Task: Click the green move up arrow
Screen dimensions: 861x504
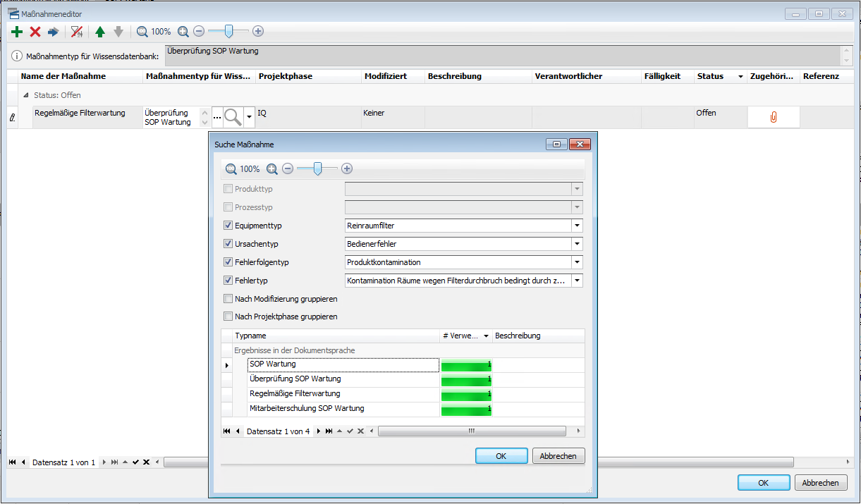Action: (100, 32)
